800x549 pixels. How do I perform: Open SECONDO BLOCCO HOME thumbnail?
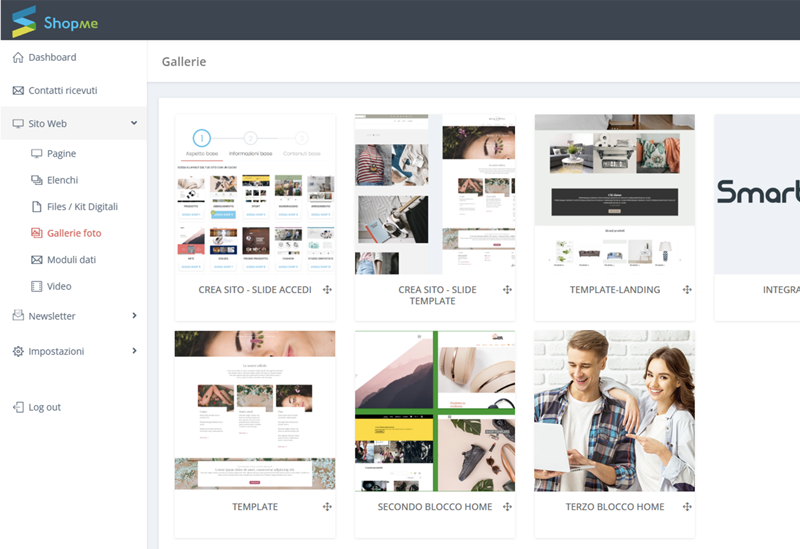435,411
